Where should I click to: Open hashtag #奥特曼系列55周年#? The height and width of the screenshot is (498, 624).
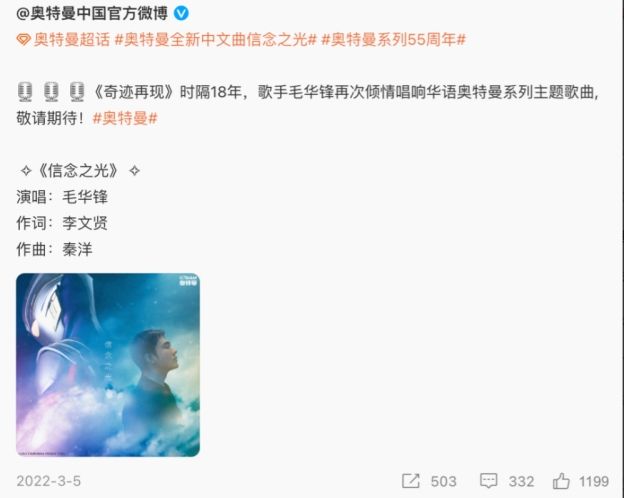click(393, 39)
